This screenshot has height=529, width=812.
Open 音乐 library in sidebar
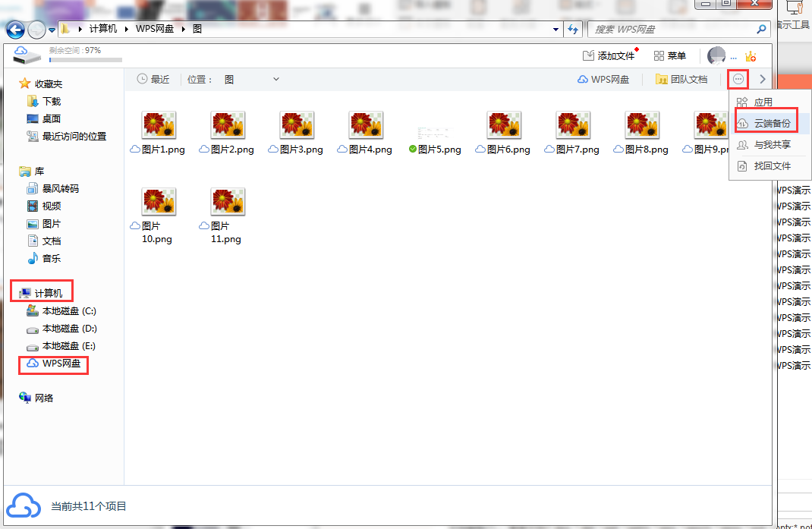click(44, 258)
